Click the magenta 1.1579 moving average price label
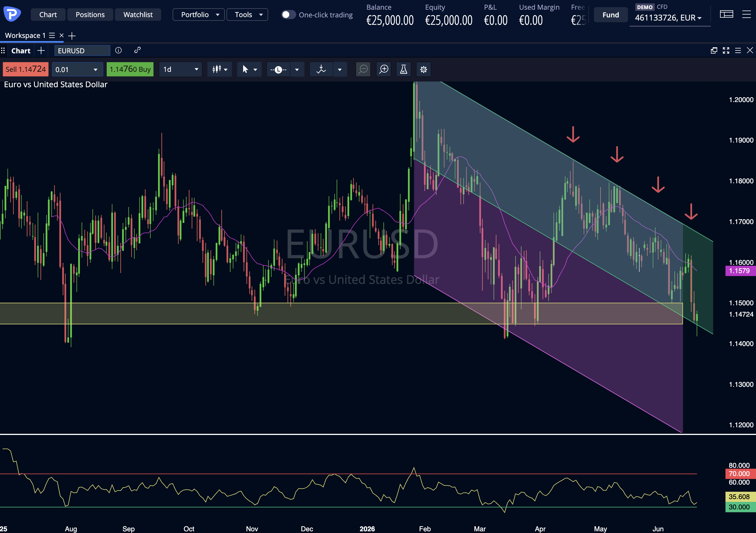The image size is (756, 533). click(x=741, y=271)
